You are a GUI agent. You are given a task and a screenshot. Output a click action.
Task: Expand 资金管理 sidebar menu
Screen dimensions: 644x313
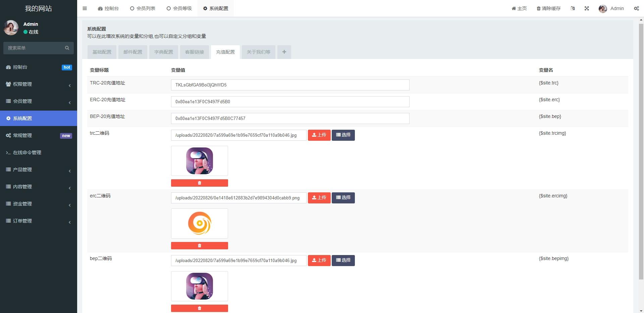[39, 204]
